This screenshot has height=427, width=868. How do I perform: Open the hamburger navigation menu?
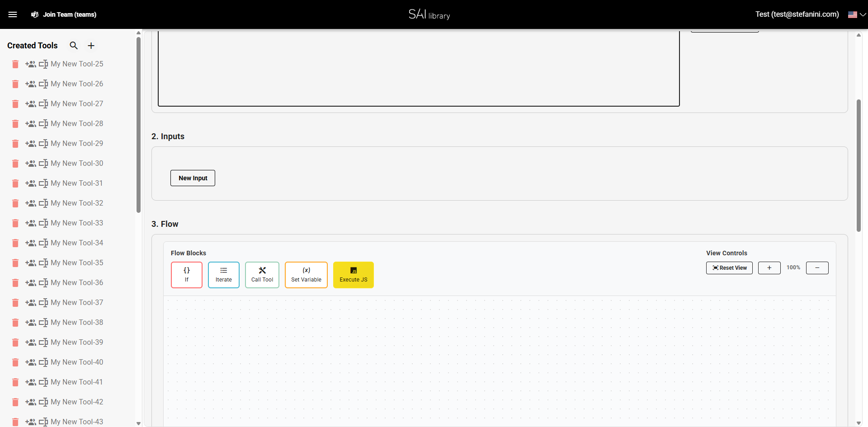[13, 14]
